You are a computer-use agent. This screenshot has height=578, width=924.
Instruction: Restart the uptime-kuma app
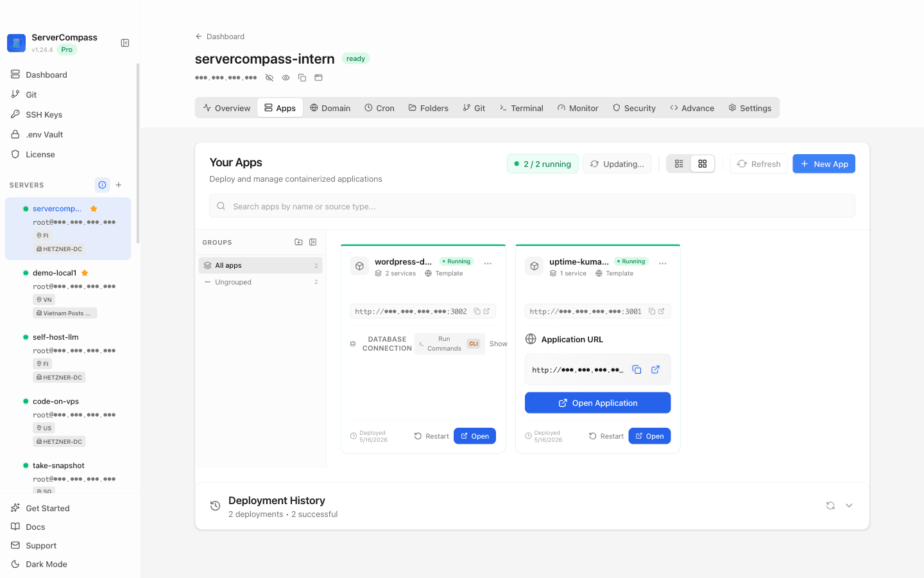(606, 436)
